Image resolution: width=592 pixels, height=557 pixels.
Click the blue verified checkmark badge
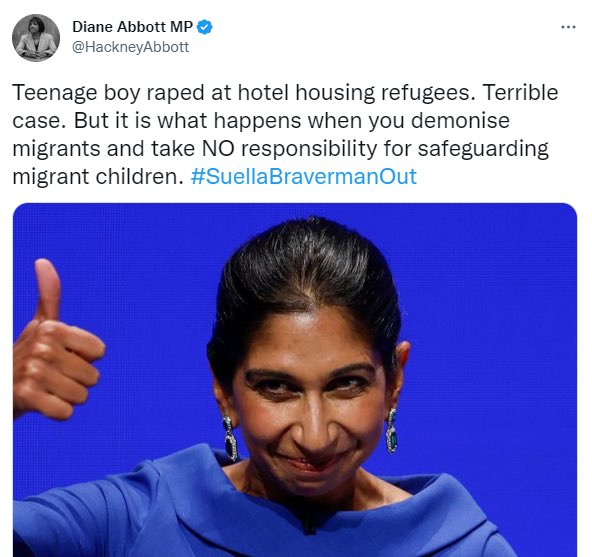205,27
